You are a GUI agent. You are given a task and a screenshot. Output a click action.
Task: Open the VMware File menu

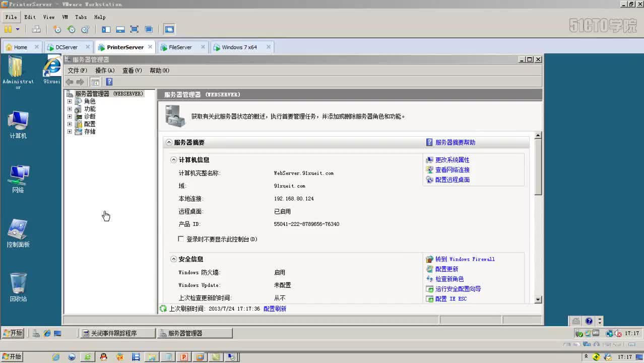11,17
